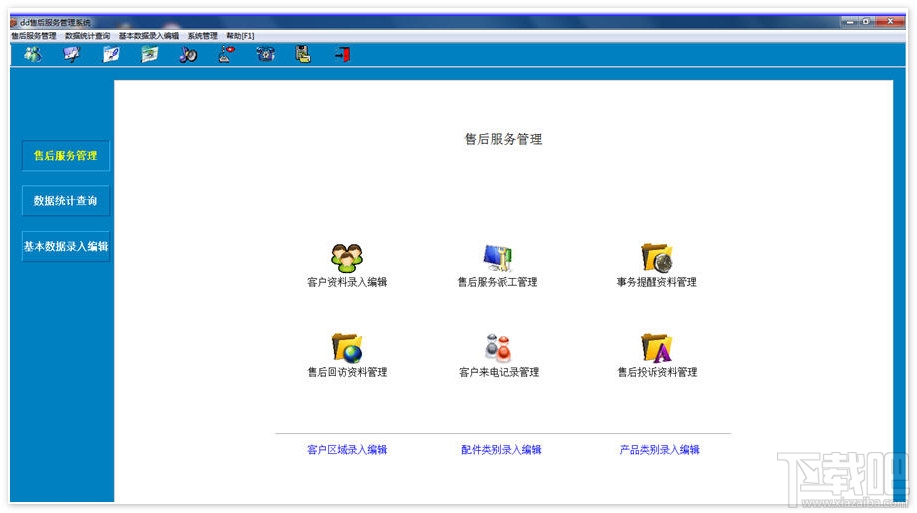This screenshot has width=917, height=513.
Task: Click the 事务提醒资料管理 label text
Action: (656, 282)
